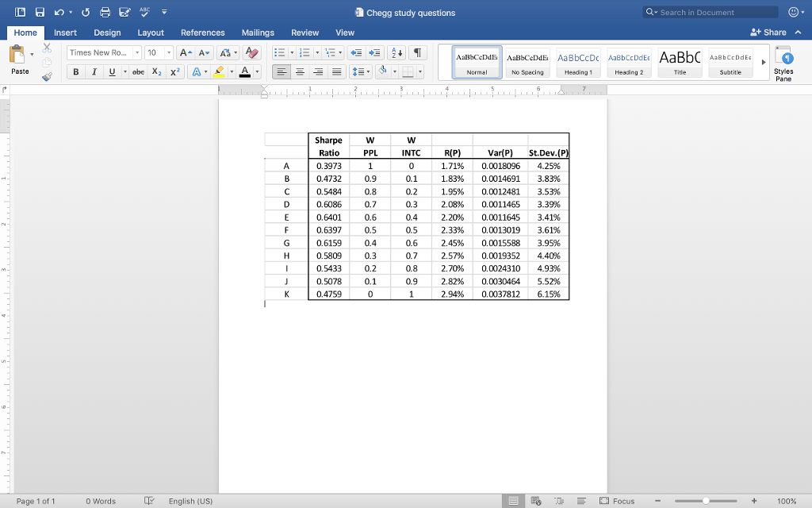
Task: Toggle justify alignment
Action: click(x=337, y=71)
